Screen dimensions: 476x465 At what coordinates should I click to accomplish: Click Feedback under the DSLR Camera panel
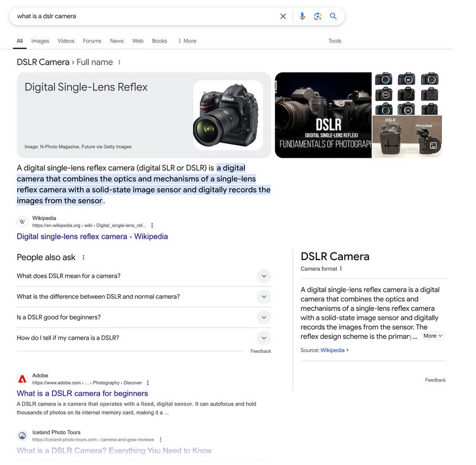pyautogui.click(x=435, y=380)
